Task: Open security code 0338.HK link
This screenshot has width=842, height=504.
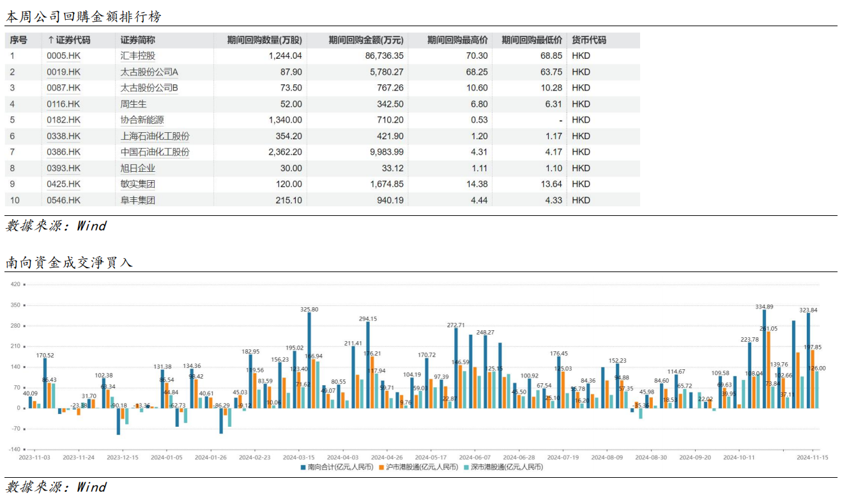Action: (x=64, y=136)
